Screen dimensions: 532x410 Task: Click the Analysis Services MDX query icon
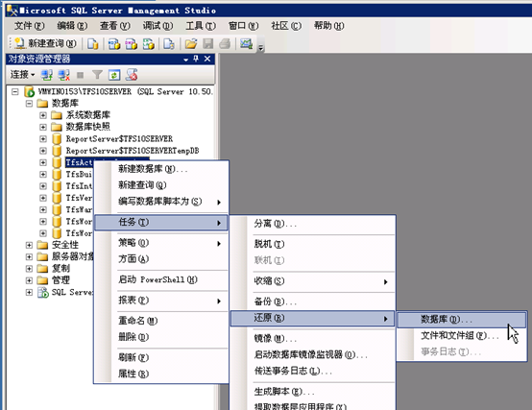(x=114, y=44)
